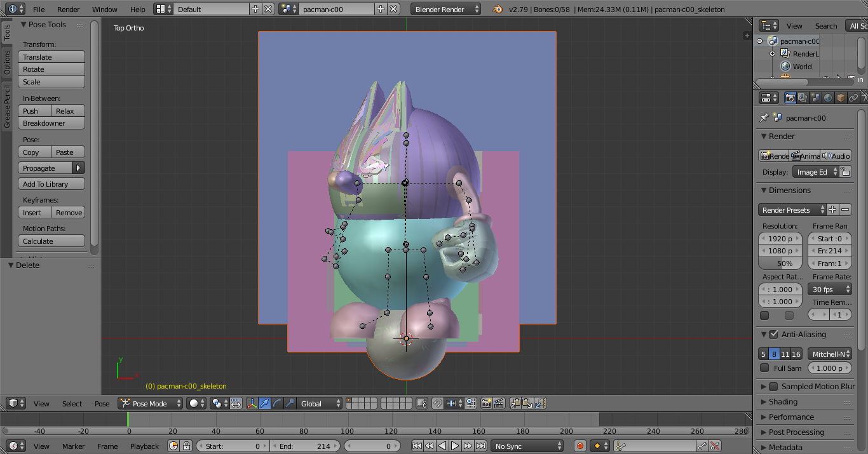Open the Scene properties tab
Image resolution: width=868 pixels, height=454 pixels.
coord(815,98)
